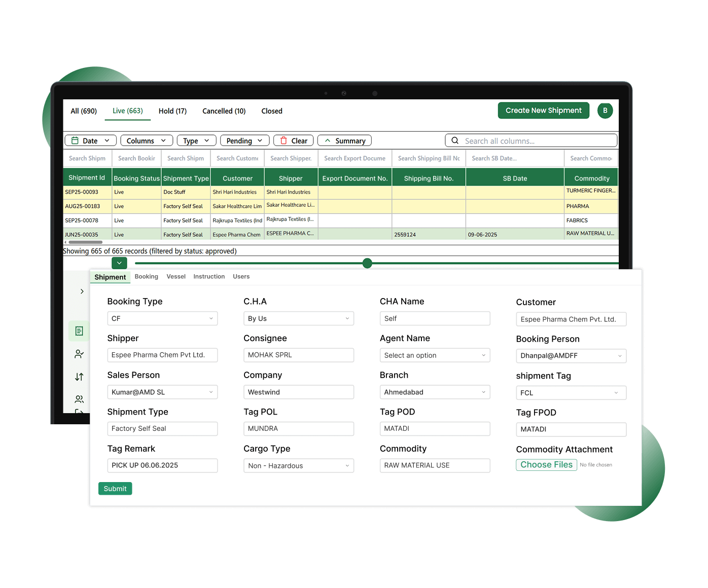This screenshot has width=708, height=588.
Task: Click the transfer arrows icon in the sidebar
Action: (x=79, y=377)
